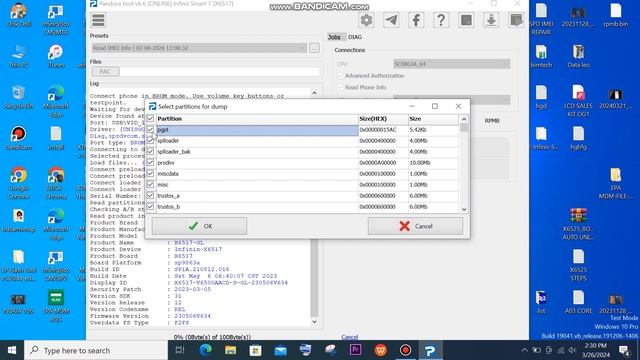The height and width of the screenshot is (360, 640).
Task: Sort by Size(HEX) column header
Action: (x=383, y=119)
